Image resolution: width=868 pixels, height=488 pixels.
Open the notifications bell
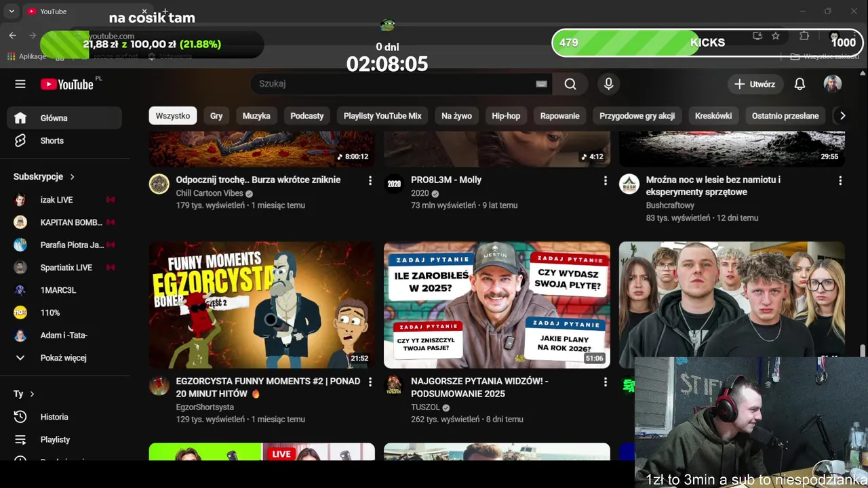pos(800,84)
